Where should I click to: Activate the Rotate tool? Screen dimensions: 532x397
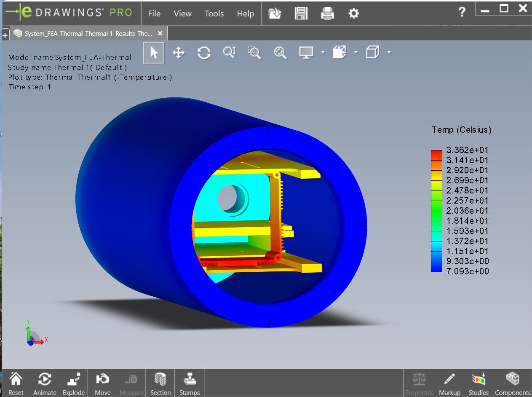tap(204, 53)
